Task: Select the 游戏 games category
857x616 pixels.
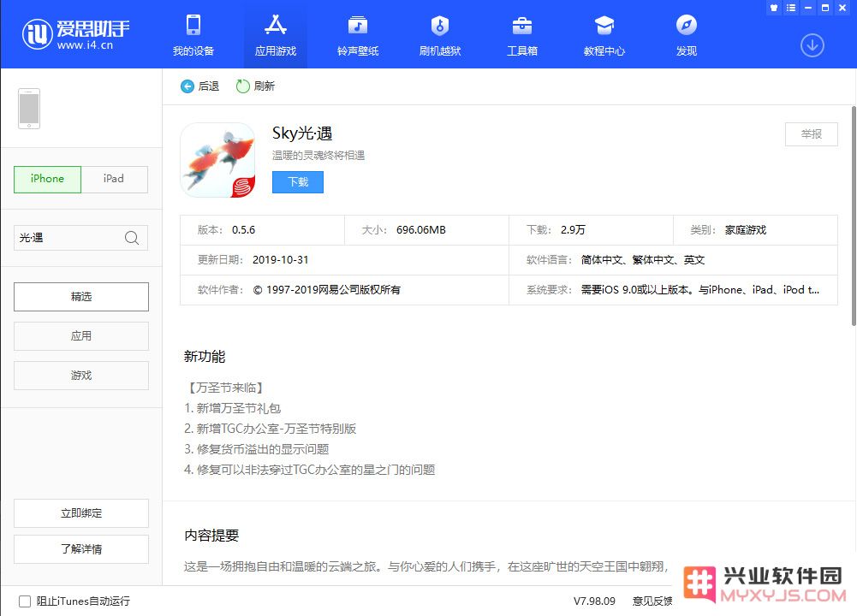Action: pyautogui.click(x=80, y=376)
